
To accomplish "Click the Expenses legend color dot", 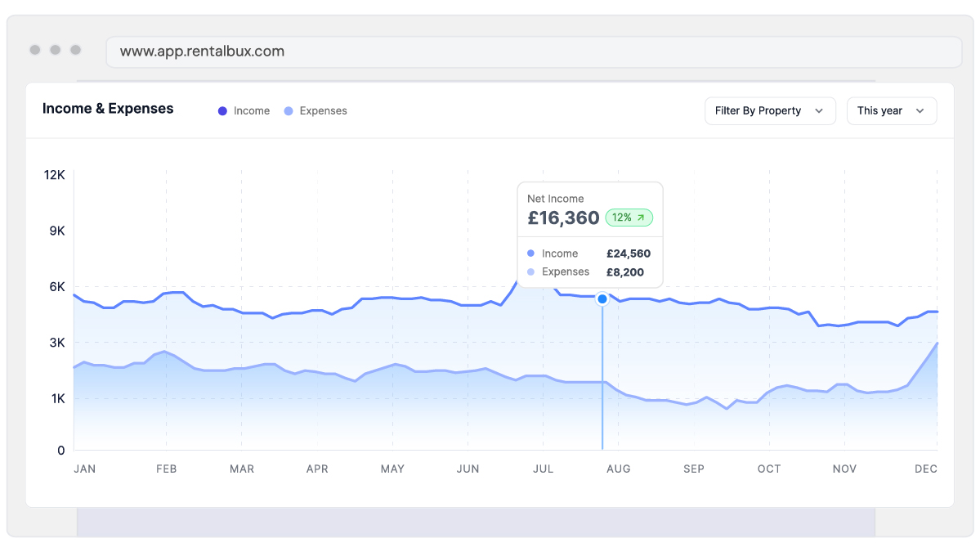I will point(289,111).
